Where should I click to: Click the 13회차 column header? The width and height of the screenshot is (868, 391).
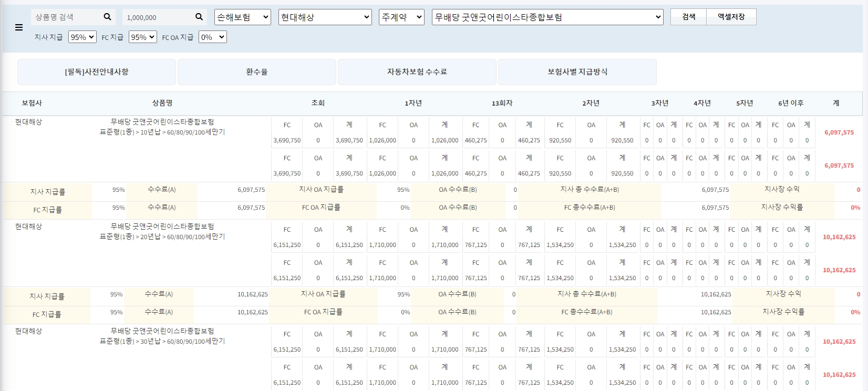click(502, 103)
